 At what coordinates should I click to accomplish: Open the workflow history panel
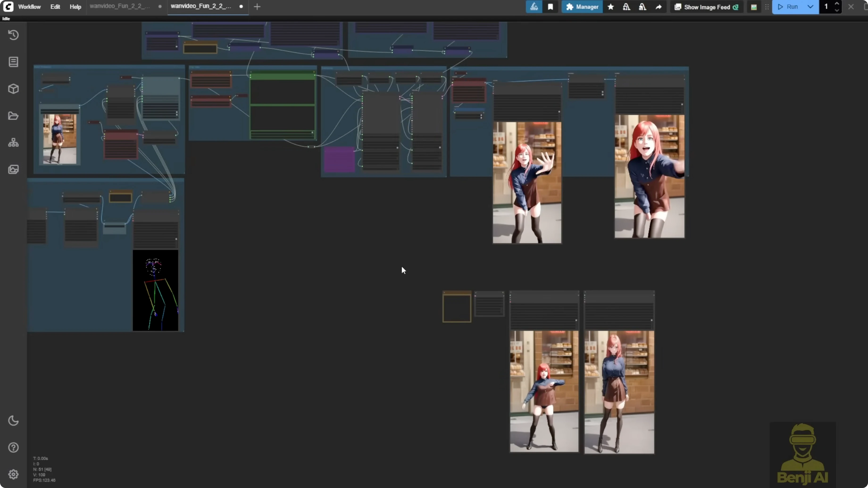(13, 35)
